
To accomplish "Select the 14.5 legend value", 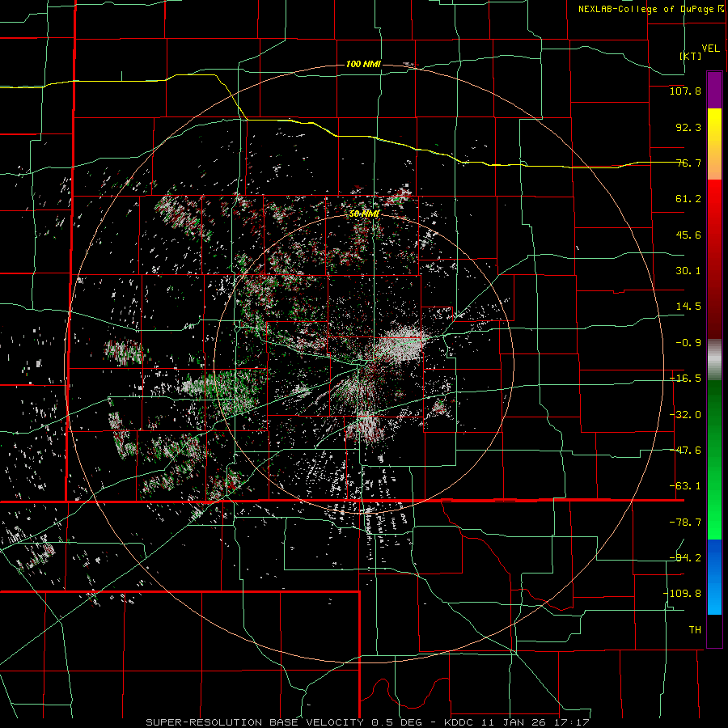I will click(x=688, y=306).
